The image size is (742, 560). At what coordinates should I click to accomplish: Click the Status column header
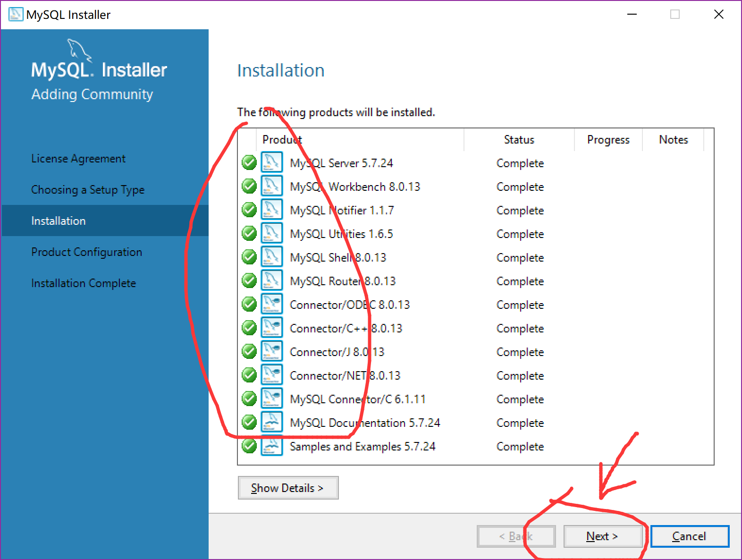(519, 140)
